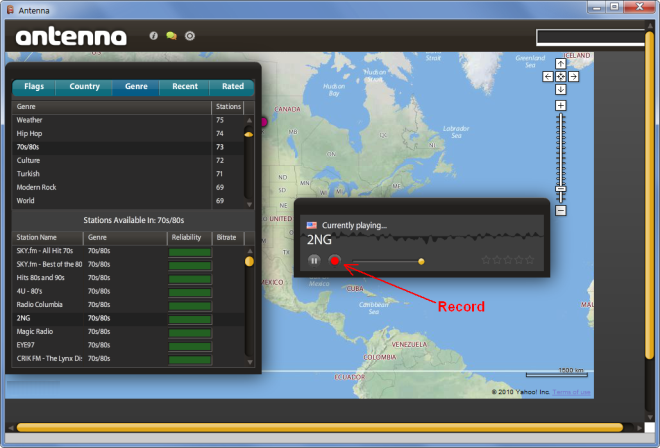Click the genre list down arrow
The width and height of the screenshot is (660, 448).
coord(249,205)
